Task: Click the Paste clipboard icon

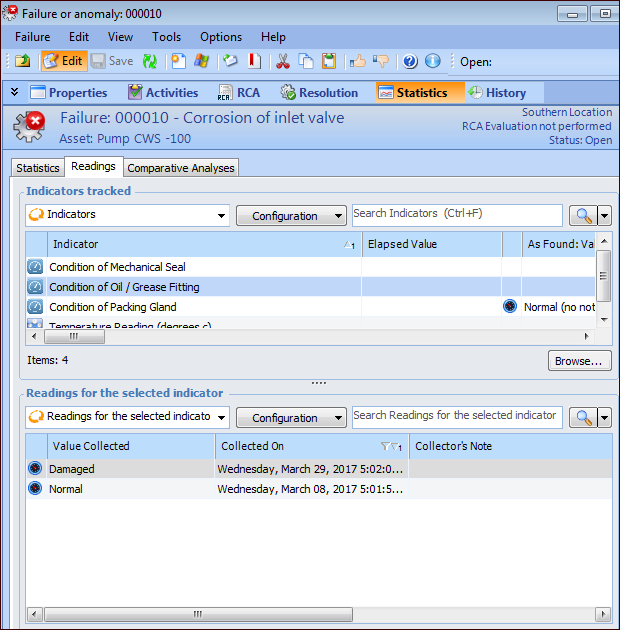Action: [329, 61]
